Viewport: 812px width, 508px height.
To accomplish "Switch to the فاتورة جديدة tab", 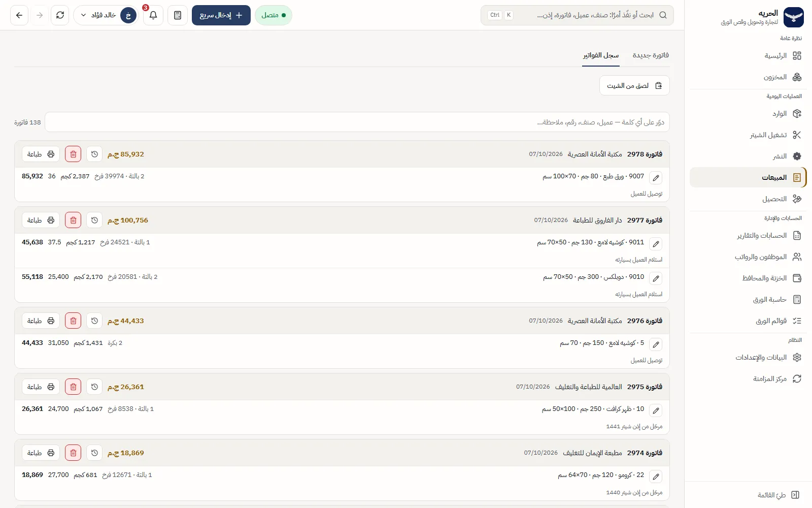I will 651,55.
